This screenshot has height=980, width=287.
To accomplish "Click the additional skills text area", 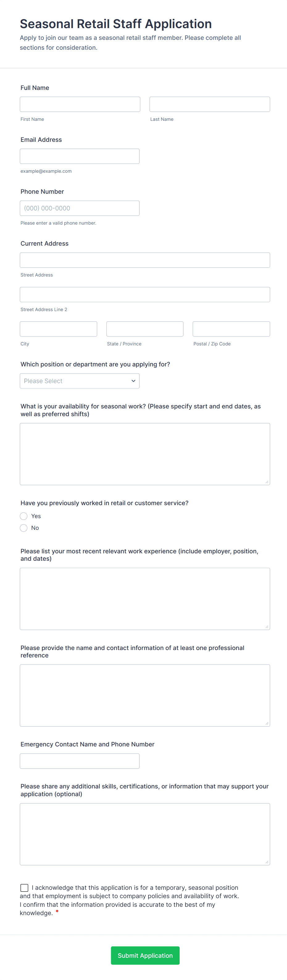I will click(145, 834).
